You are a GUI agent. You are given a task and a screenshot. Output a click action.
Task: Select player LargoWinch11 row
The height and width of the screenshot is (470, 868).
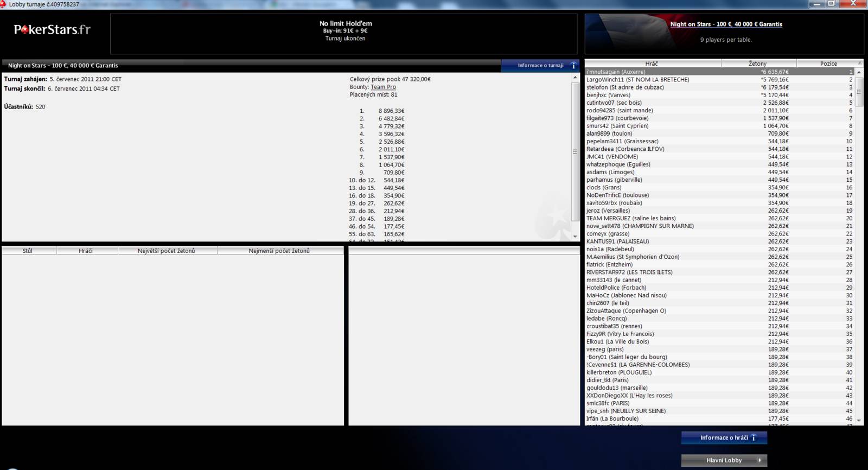tap(720, 79)
